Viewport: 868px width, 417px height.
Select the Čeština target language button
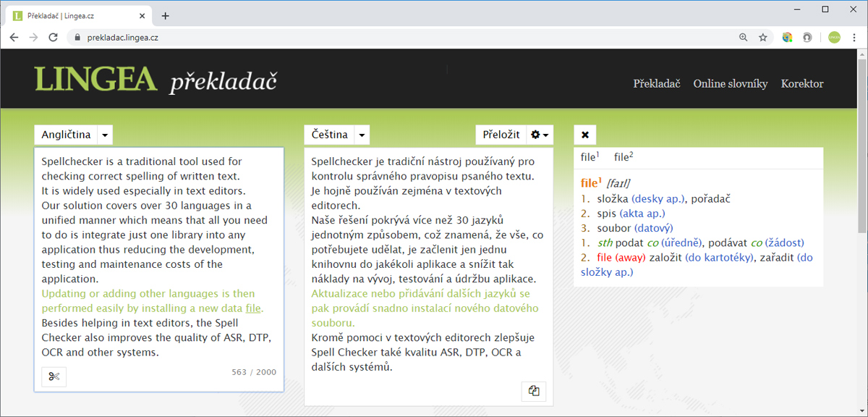(x=330, y=135)
